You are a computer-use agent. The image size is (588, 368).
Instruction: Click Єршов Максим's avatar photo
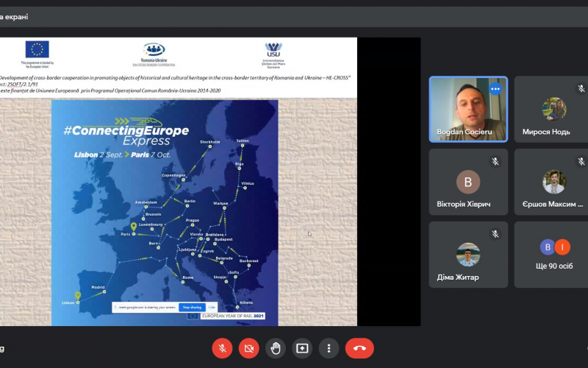point(554,182)
